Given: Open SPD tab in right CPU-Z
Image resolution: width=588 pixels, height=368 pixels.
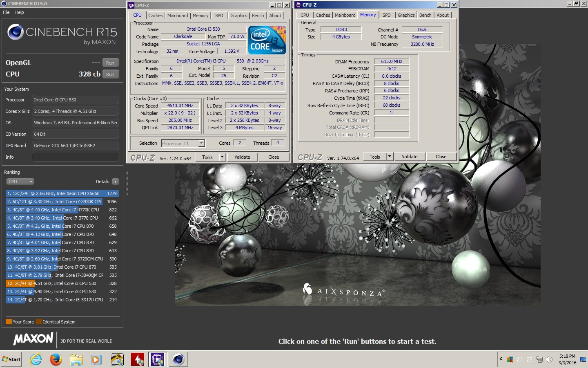Looking at the screenshot, I should tap(387, 15).
